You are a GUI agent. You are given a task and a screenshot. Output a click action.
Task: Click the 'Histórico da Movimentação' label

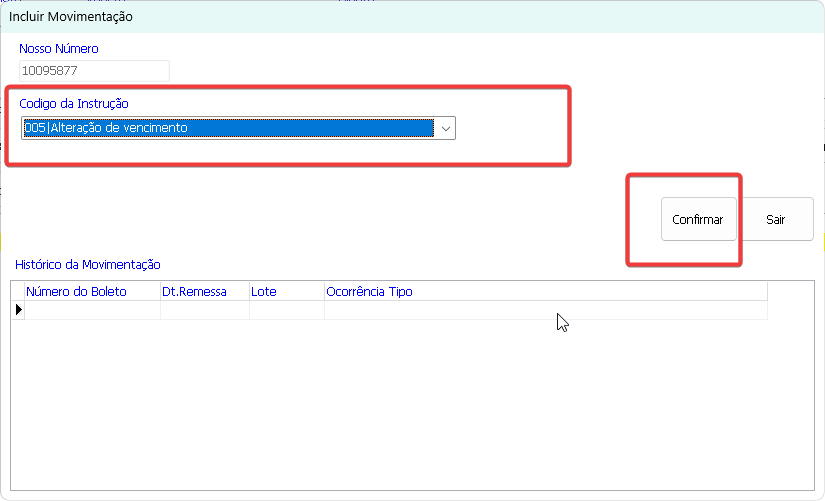88,265
